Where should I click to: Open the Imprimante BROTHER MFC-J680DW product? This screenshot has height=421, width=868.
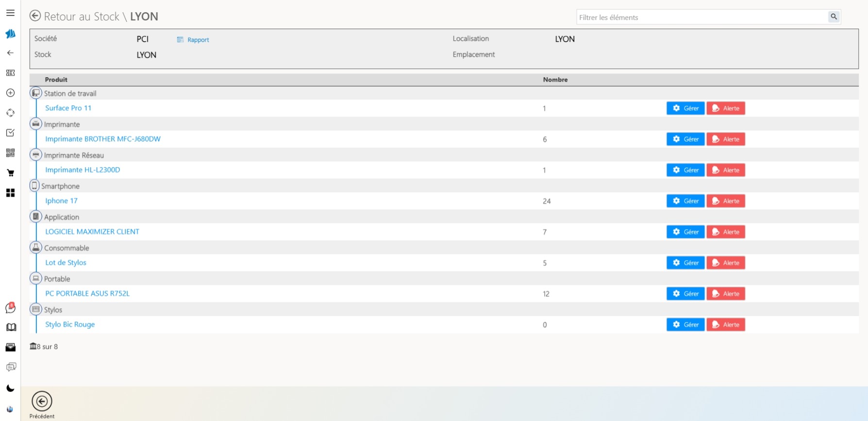pyautogui.click(x=103, y=139)
